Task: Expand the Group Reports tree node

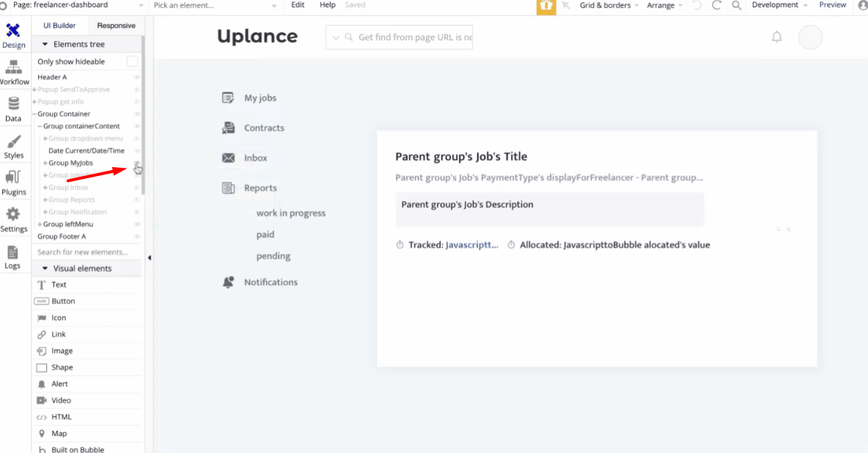Action: tap(45, 200)
